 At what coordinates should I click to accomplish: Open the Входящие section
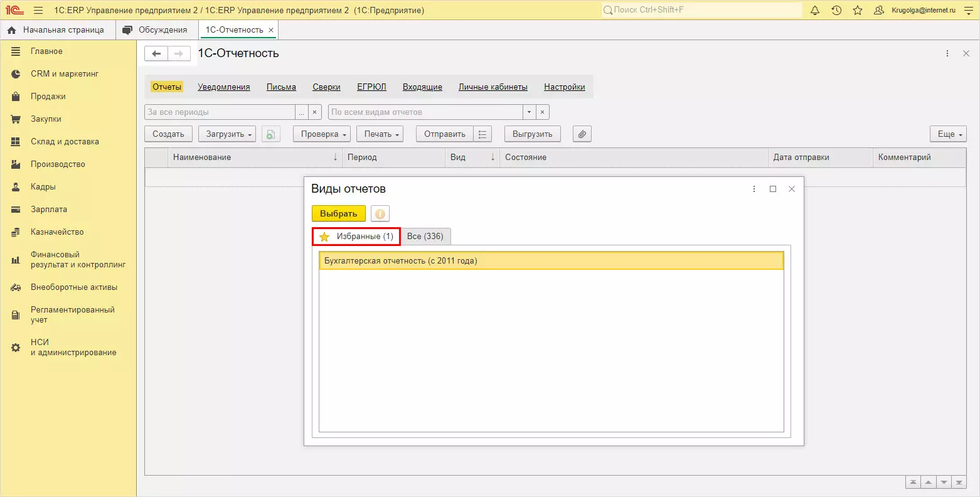pyautogui.click(x=422, y=87)
